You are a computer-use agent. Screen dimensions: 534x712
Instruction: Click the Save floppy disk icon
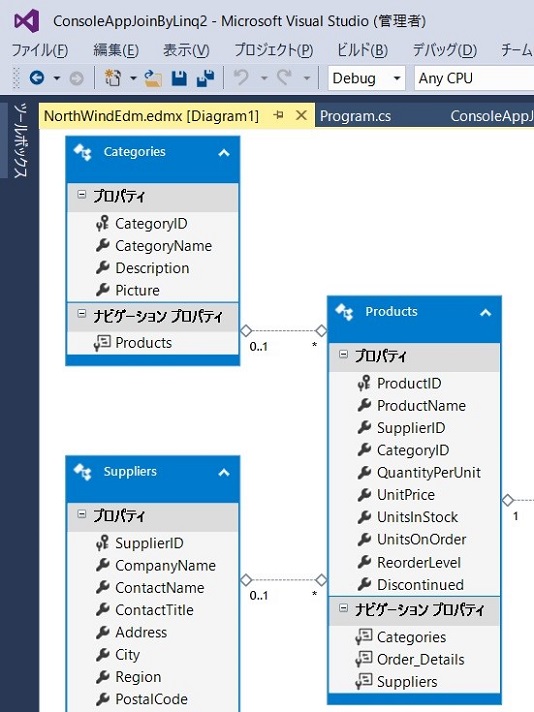tap(179, 78)
